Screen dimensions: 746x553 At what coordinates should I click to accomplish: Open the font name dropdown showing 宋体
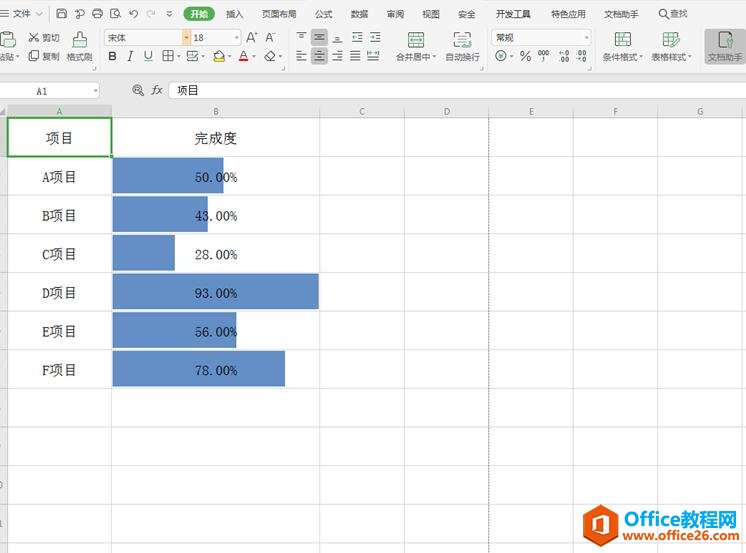(186, 37)
